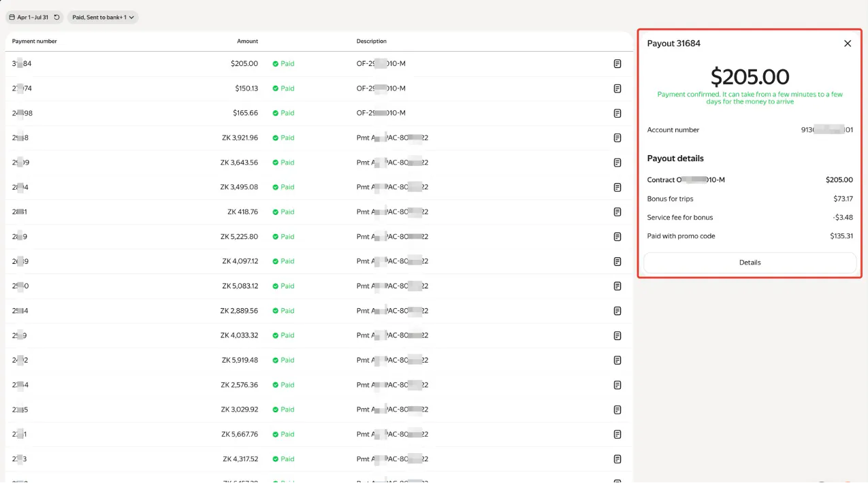Select the Payment number column header

click(x=35, y=41)
